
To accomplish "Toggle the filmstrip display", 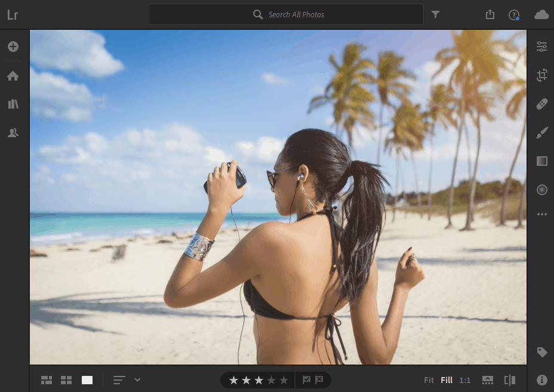I will [x=488, y=380].
